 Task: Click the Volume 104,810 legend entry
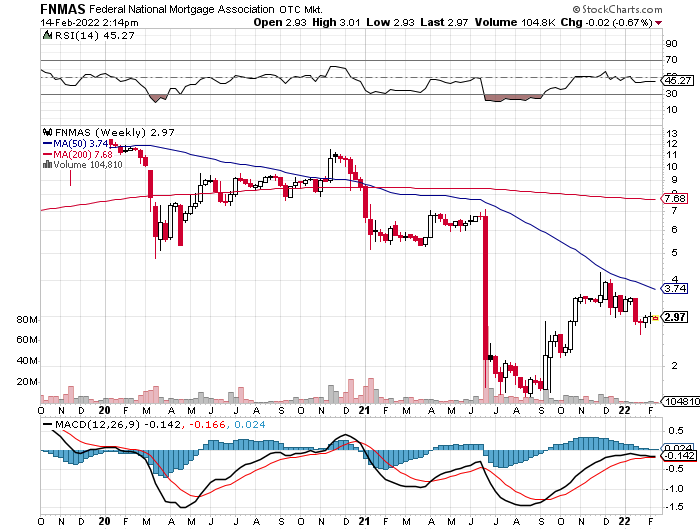88,165
